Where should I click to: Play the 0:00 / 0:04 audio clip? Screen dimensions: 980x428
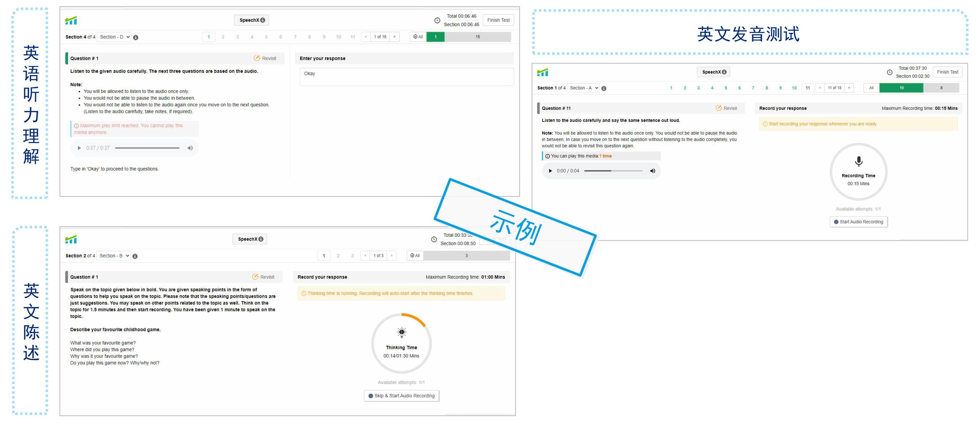point(550,171)
